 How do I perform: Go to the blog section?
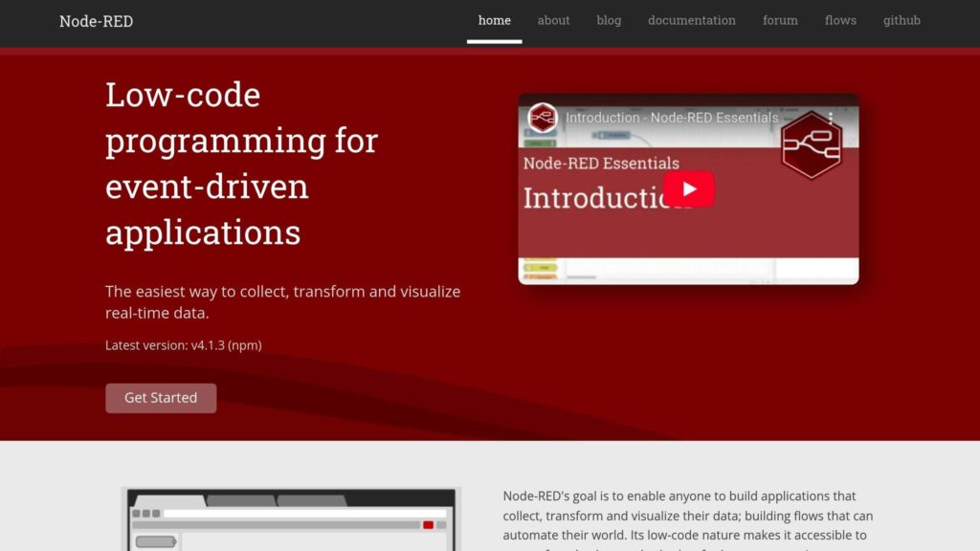609,21
